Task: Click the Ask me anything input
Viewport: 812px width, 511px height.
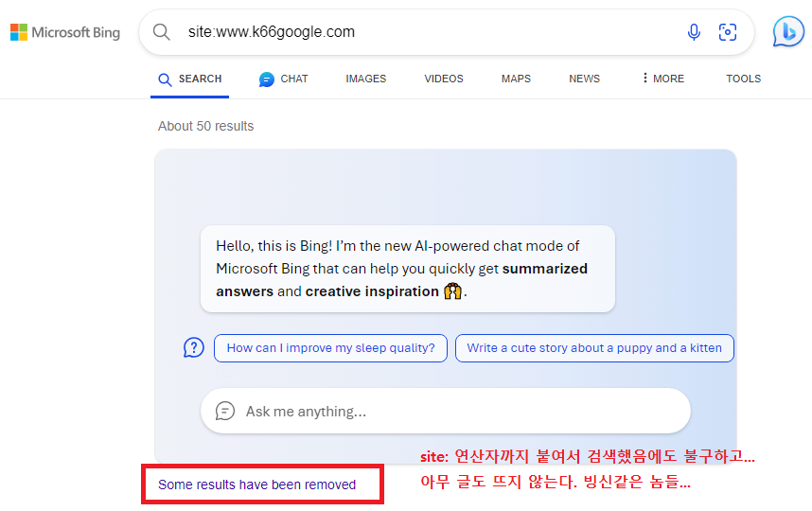Action: tap(446, 411)
